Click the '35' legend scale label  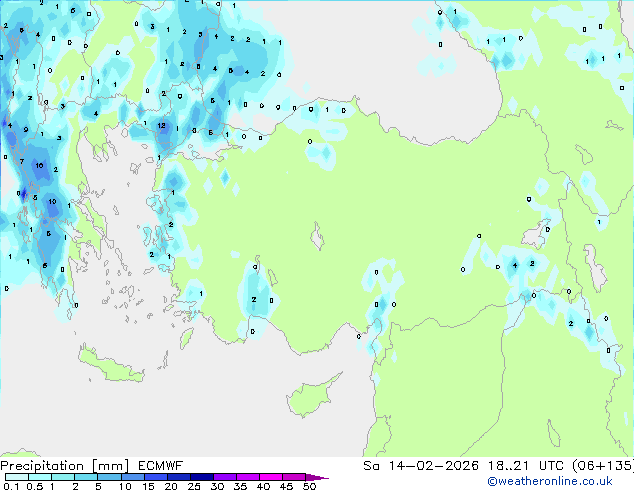240,486
